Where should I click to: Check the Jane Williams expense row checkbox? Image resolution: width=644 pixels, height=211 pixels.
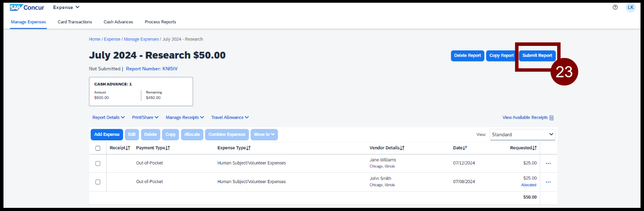pos(98,163)
